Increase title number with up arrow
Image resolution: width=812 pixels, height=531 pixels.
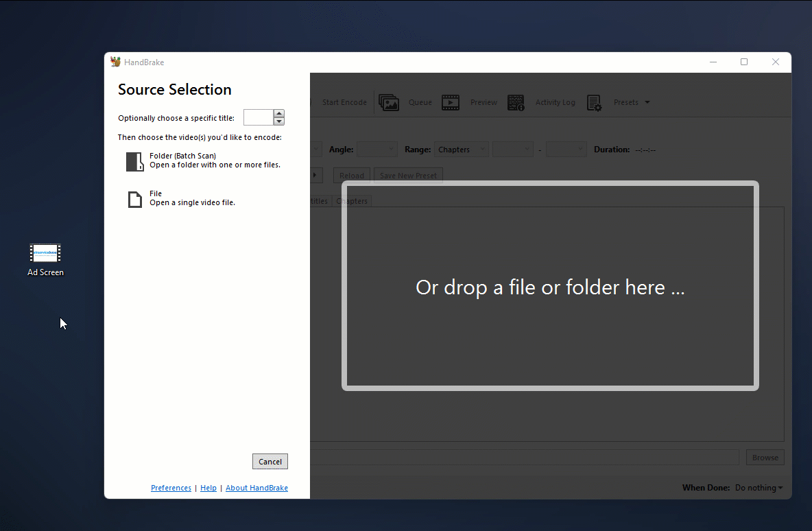click(x=278, y=113)
